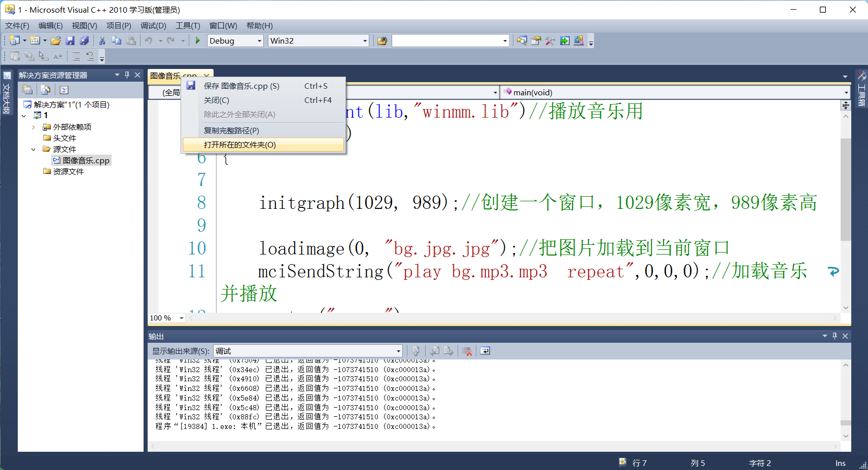Open the 窗口(W) menu
Viewport: 868px width, 470px height.
pos(223,26)
